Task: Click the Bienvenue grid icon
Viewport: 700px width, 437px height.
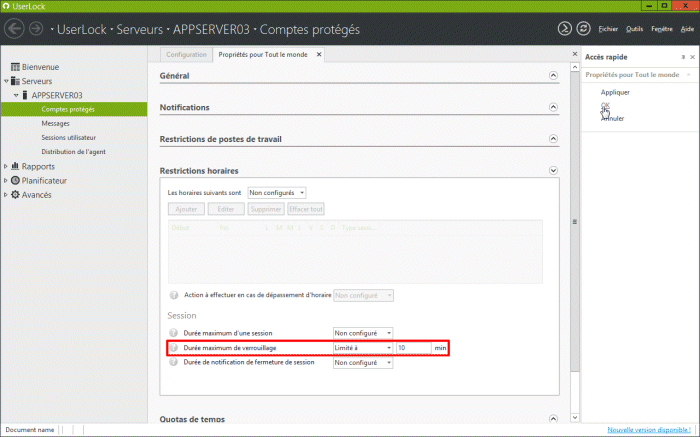Action: tap(15, 67)
